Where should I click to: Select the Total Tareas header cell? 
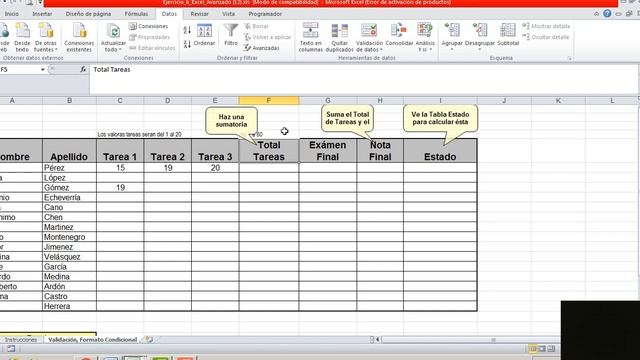point(269,151)
